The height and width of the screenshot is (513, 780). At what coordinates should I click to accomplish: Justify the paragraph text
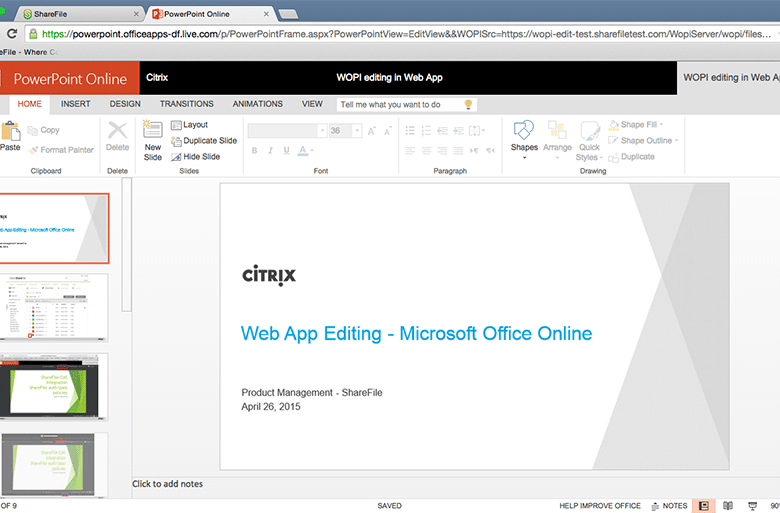click(x=459, y=150)
